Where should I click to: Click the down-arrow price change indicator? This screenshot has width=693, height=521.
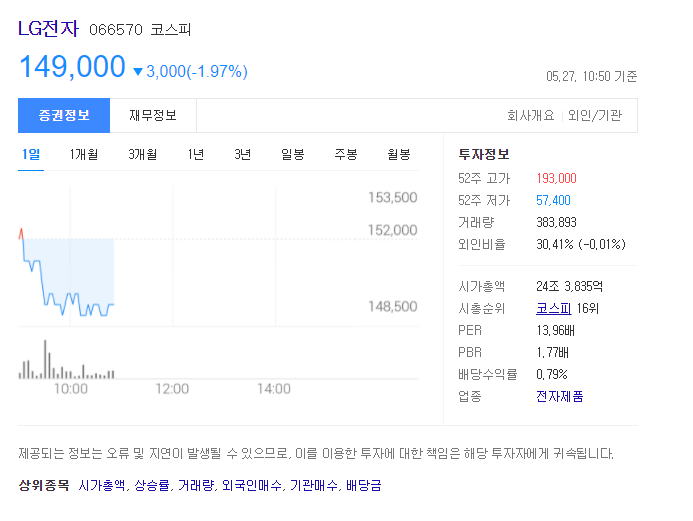pyautogui.click(x=138, y=72)
